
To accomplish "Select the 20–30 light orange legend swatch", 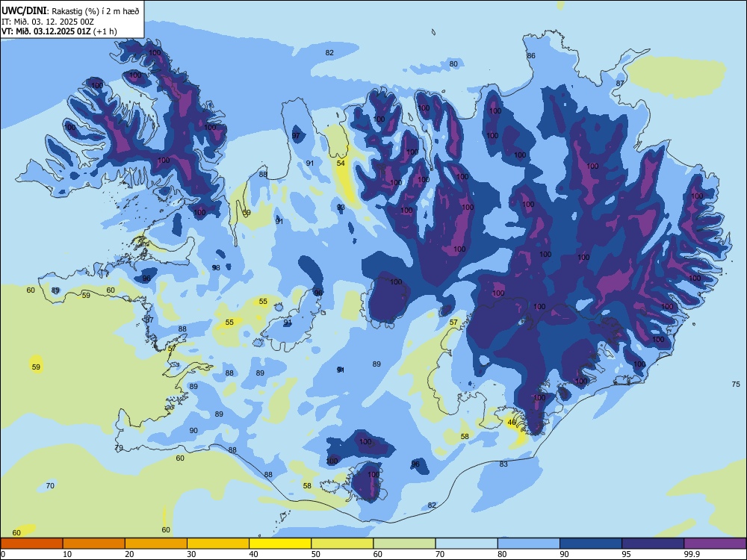I will pos(156,544).
